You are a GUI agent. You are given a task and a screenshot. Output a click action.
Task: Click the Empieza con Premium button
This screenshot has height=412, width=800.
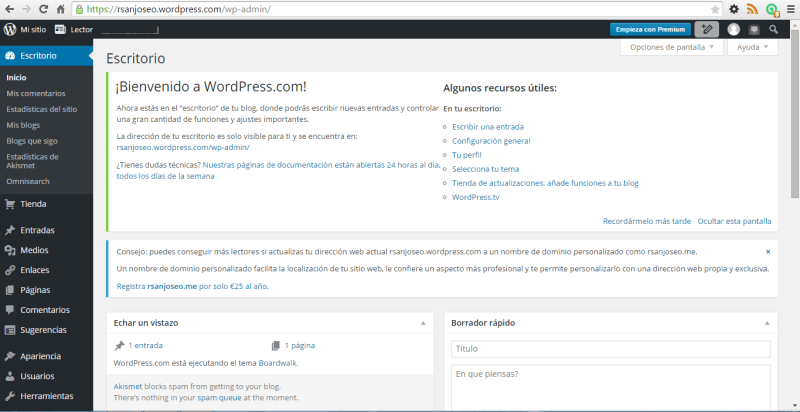click(x=650, y=30)
